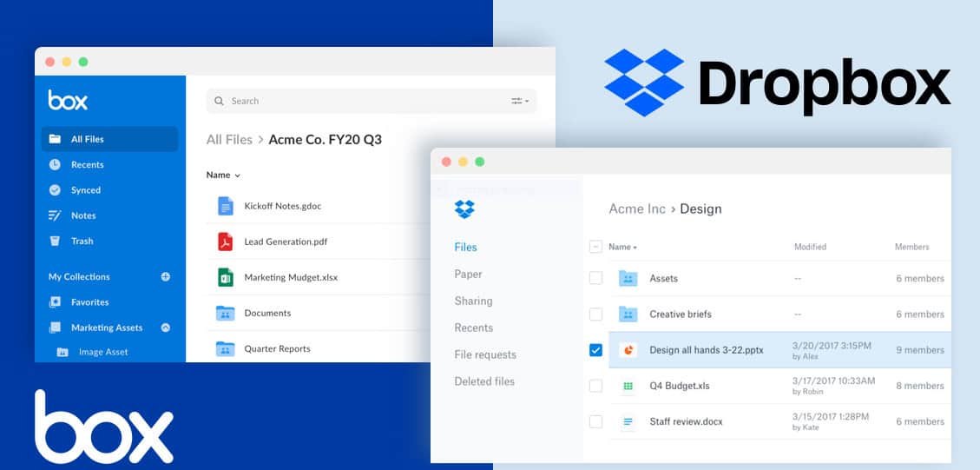Select Files in Dropbox sidebar
980x470 pixels.
coord(465,248)
